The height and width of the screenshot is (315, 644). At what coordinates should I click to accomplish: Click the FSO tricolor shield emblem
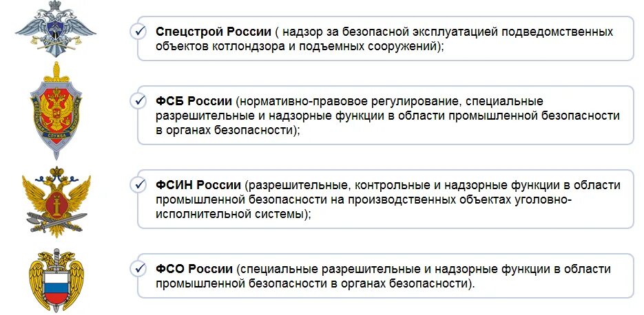pyautogui.click(x=56, y=280)
